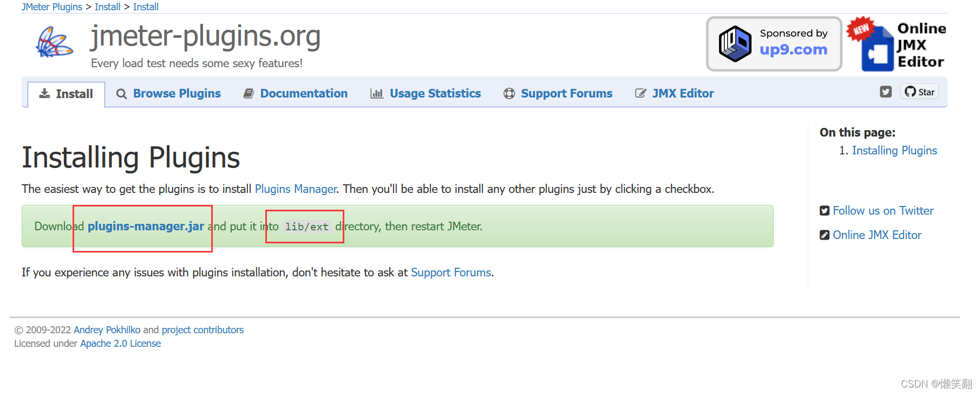The image size is (980, 394).
Task: Click the Support Forums lifebuoy icon
Action: [x=509, y=94]
